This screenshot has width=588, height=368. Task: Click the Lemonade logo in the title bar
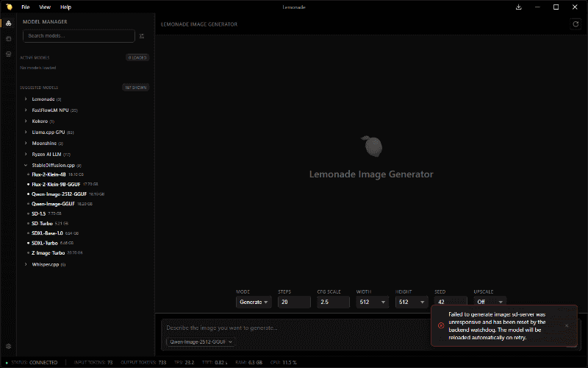[9, 7]
